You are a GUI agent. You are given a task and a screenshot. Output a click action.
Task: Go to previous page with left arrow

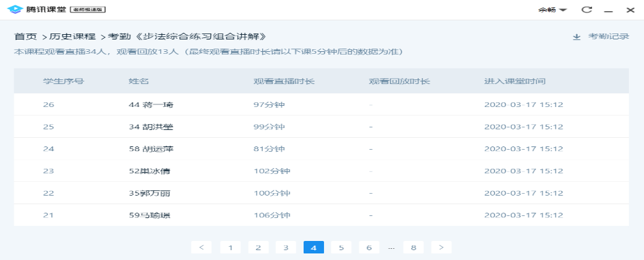[x=201, y=248]
